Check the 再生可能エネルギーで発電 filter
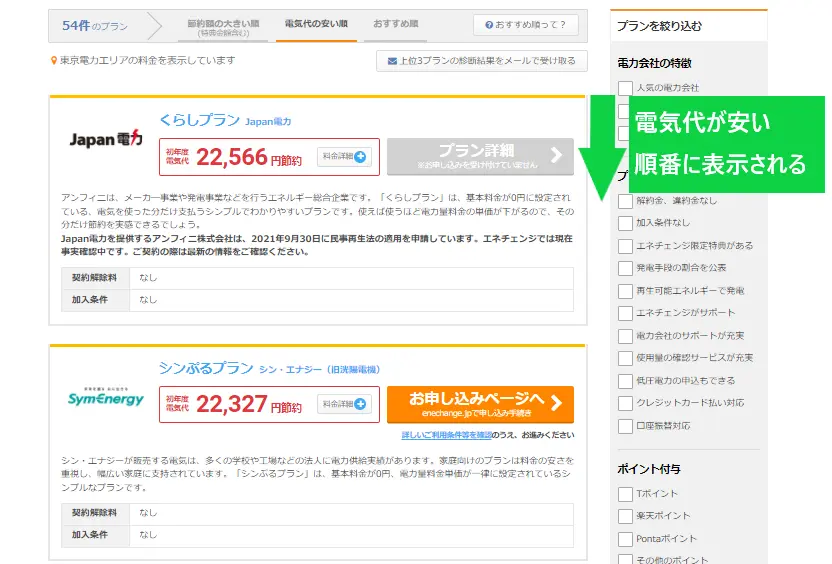Image resolution: width=832 pixels, height=564 pixels. click(625, 291)
